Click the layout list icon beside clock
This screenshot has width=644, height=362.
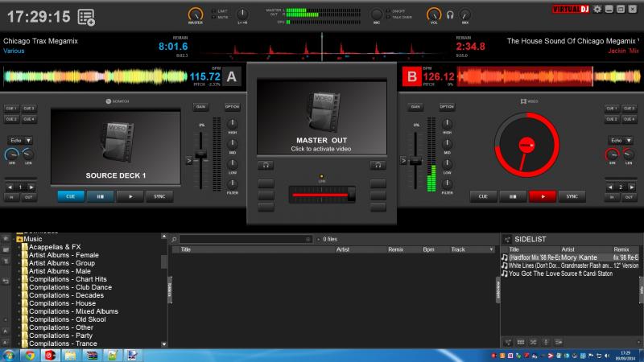pos(86,17)
